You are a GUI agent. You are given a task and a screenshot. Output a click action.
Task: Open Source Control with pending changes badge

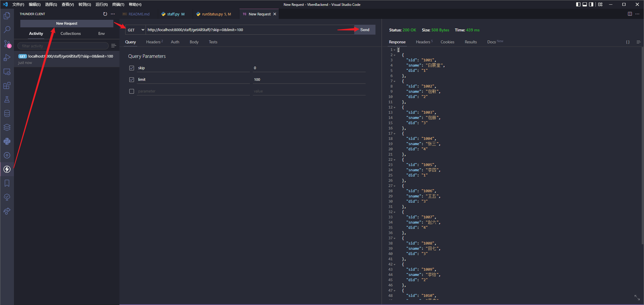(x=7, y=44)
